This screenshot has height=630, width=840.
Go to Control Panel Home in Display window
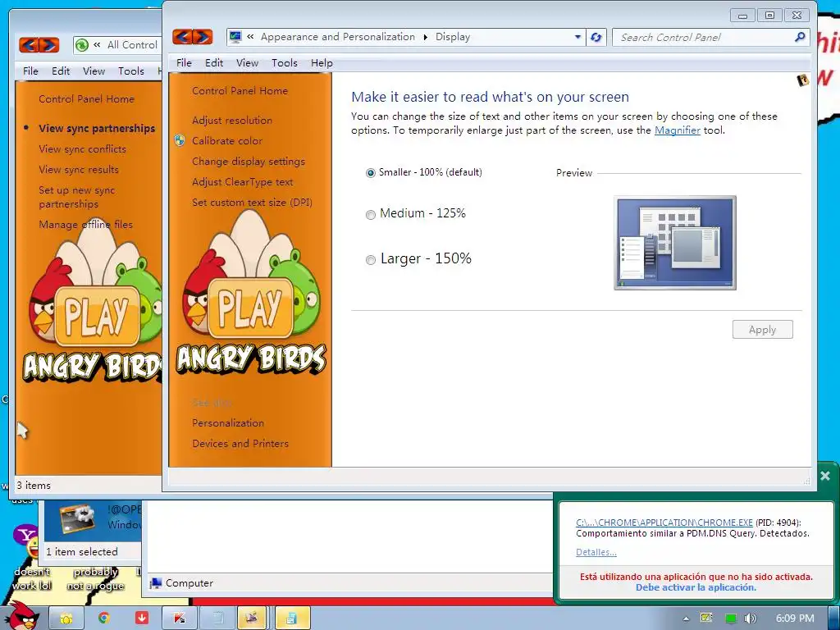click(240, 91)
